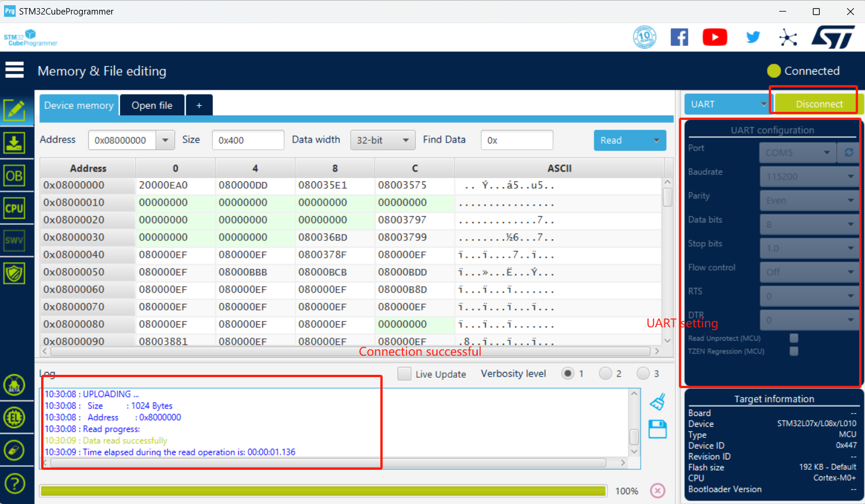
Task: Open the Baudrate 115200 dropdown
Action: [x=809, y=176]
